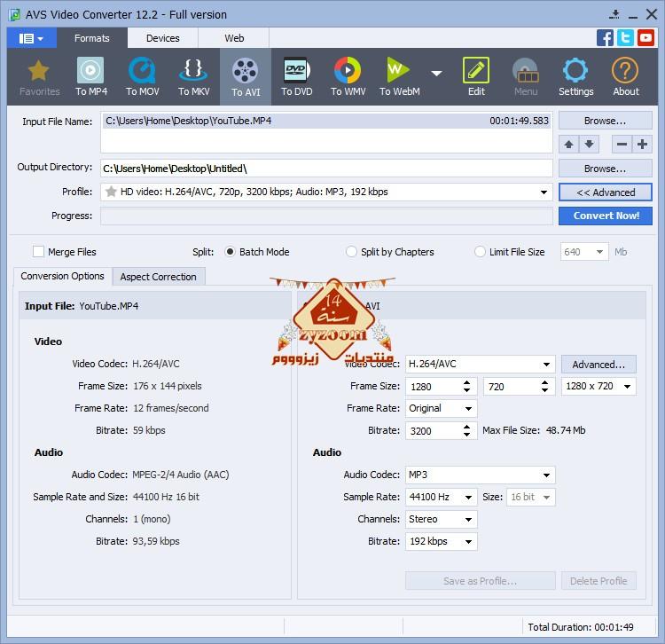Select the To WMV format icon
This screenshot has height=644, width=665.
pyautogui.click(x=348, y=77)
